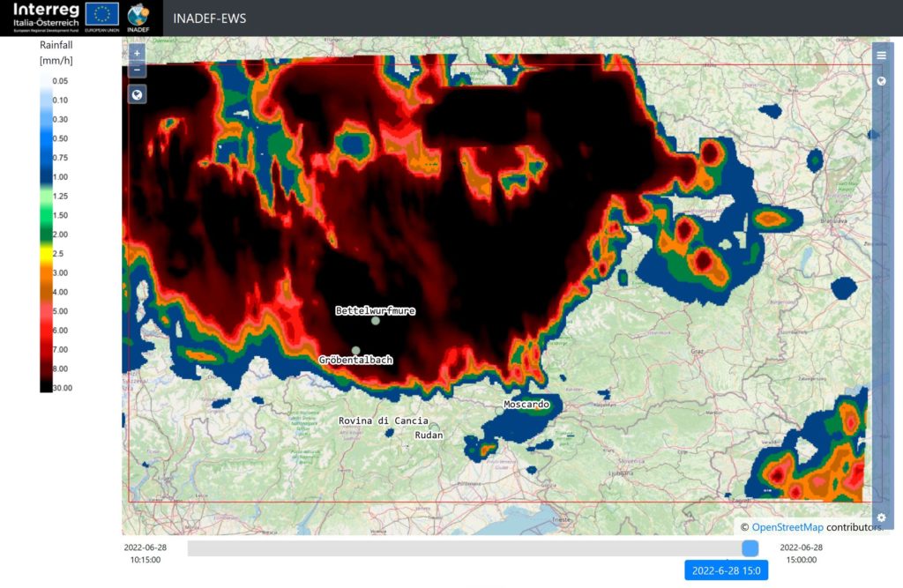Select the Bettelwurfmure site marker
Screen dimensions: 903x588
(376, 321)
